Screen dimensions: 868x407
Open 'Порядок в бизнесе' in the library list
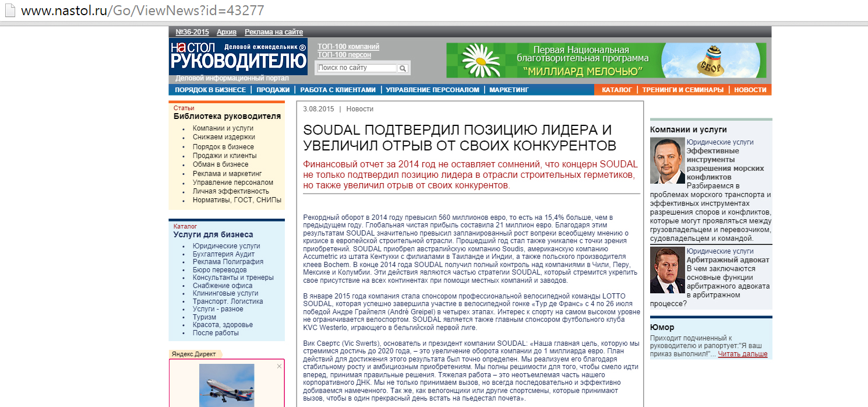223,147
